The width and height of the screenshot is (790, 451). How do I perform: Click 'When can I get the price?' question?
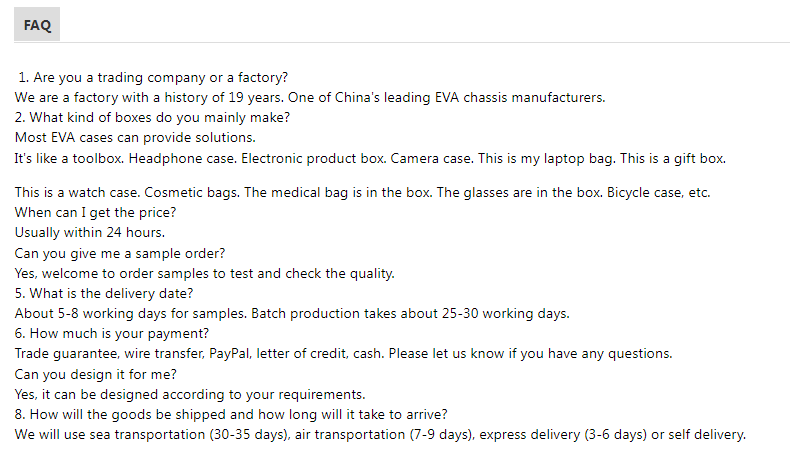96,212
